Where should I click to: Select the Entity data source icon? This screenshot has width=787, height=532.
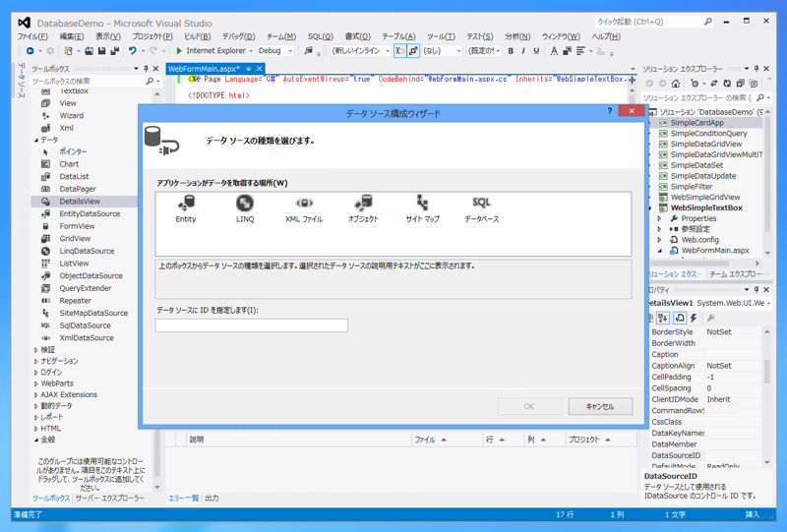[186, 208]
